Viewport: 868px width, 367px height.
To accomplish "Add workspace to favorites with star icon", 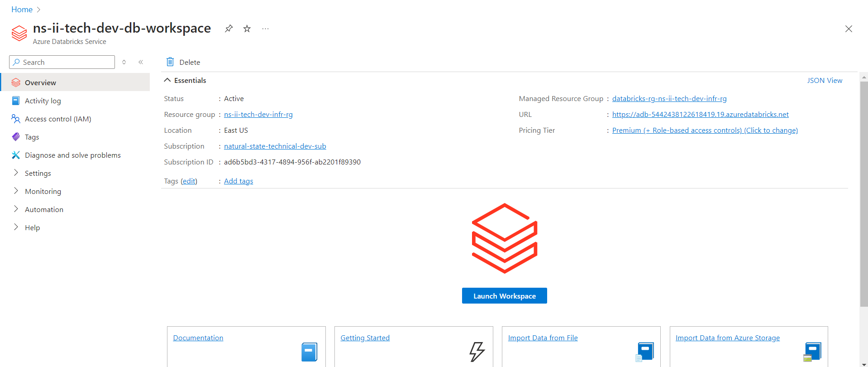I will click(247, 29).
